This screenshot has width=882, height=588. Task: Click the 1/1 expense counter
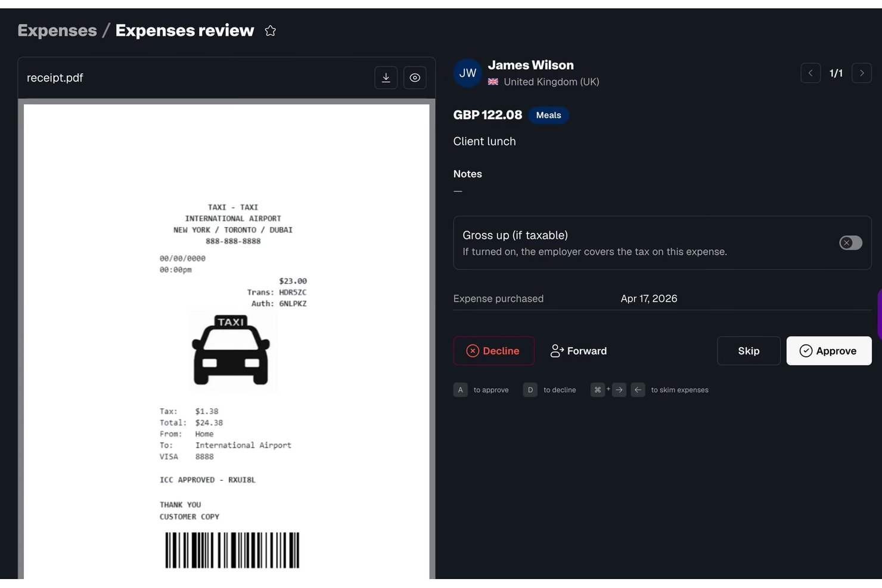[836, 73]
